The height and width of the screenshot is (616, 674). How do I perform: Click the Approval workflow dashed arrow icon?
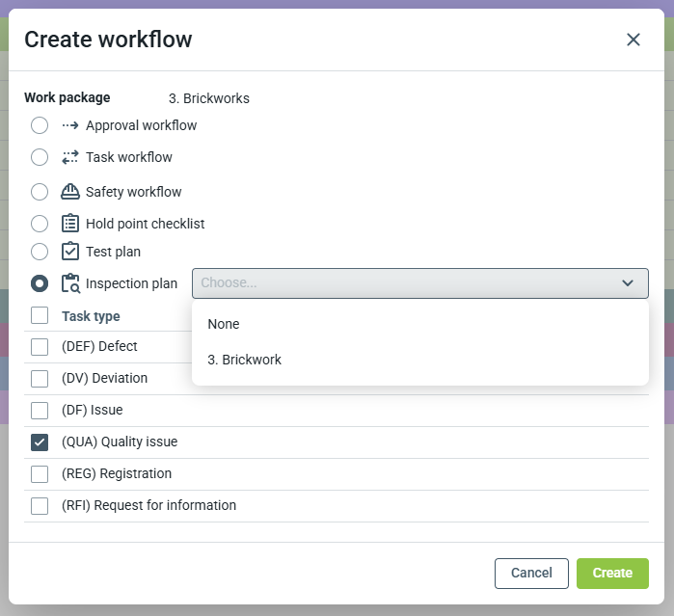click(x=69, y=125)
